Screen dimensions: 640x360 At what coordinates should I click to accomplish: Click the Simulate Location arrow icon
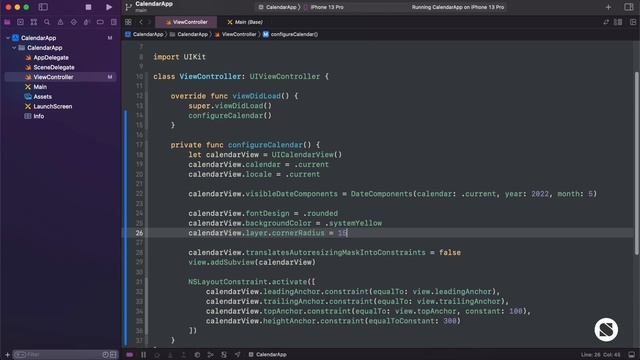[x=237, y=355]
